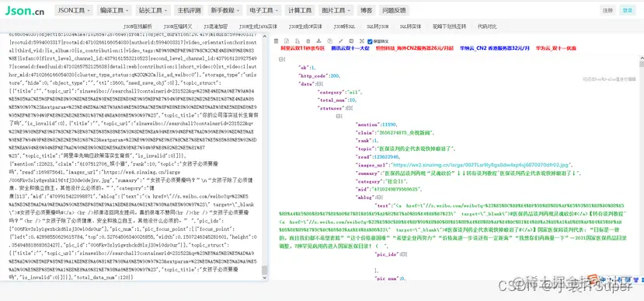Click the right viewer's scroll-up arrow
The image size is (644, 301).
pyautogui.click(x=641, y=58)
